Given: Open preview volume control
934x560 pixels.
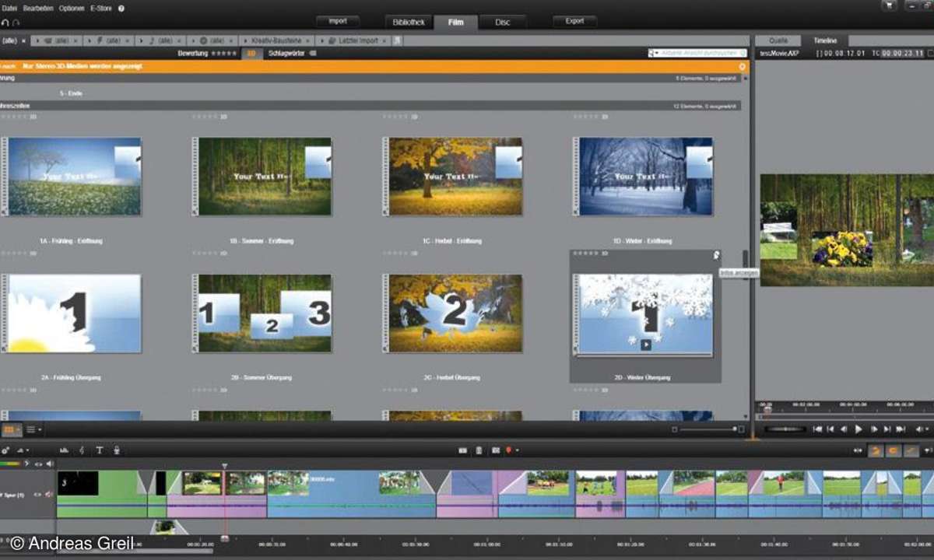Looking at the screenshot, I should pyautogui.click(x=922, y=429).
